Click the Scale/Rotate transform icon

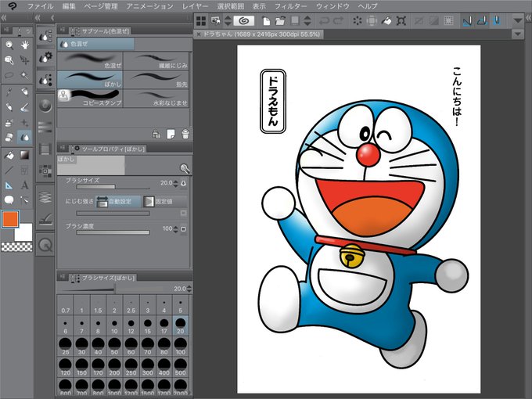(x=401, y=21)
